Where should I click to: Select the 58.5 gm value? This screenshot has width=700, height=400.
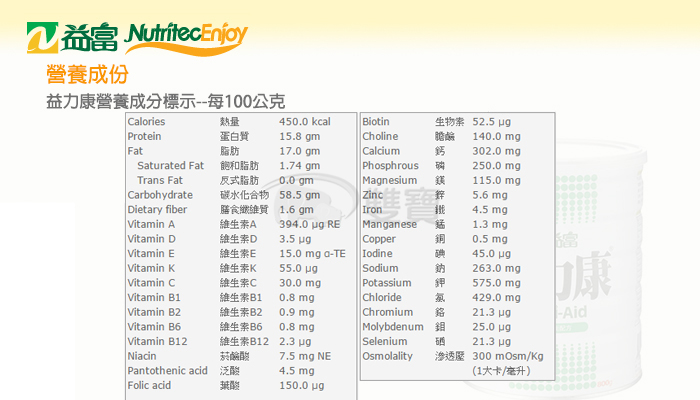click(x=300, y=195)
